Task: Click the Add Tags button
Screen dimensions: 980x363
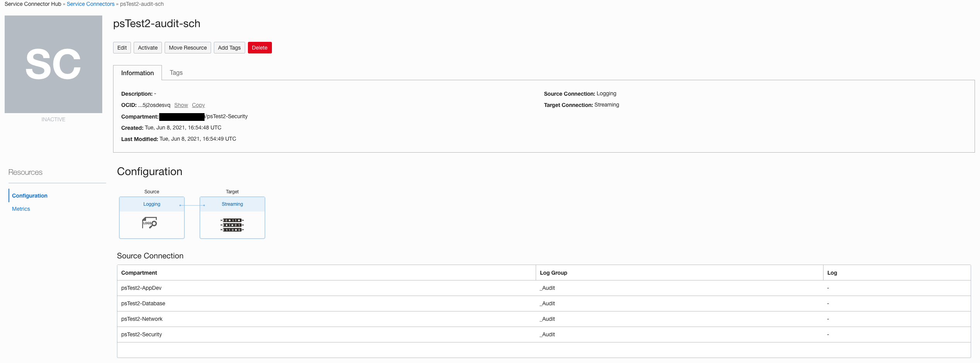Action: pos(229,47)
